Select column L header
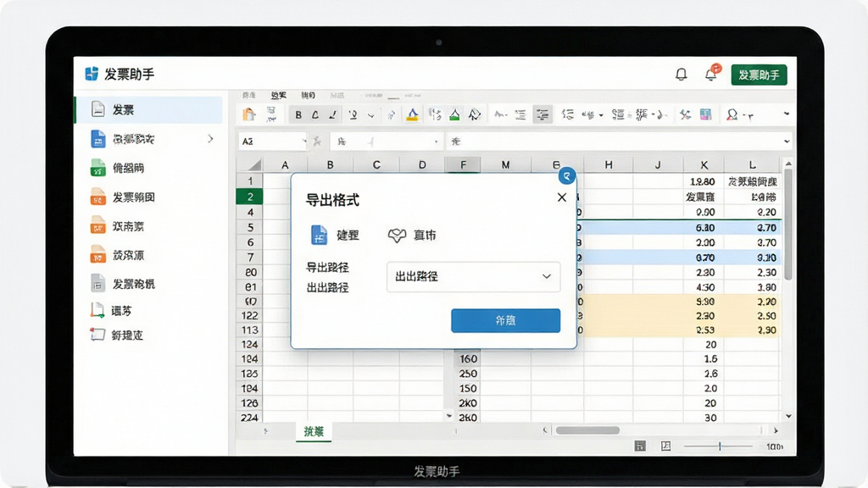 [753, 165]
